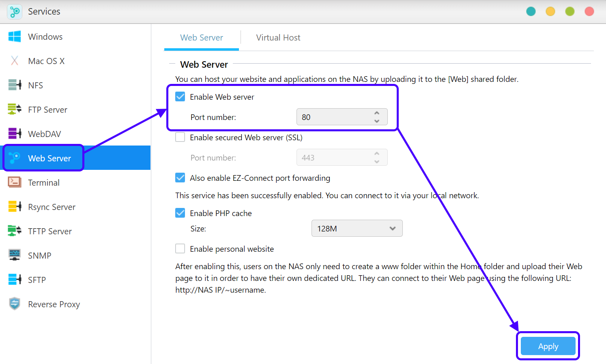Expand the PHP cache Size dropdown
Viewport: 606px width, 364px height.
(x=357, y=229)
